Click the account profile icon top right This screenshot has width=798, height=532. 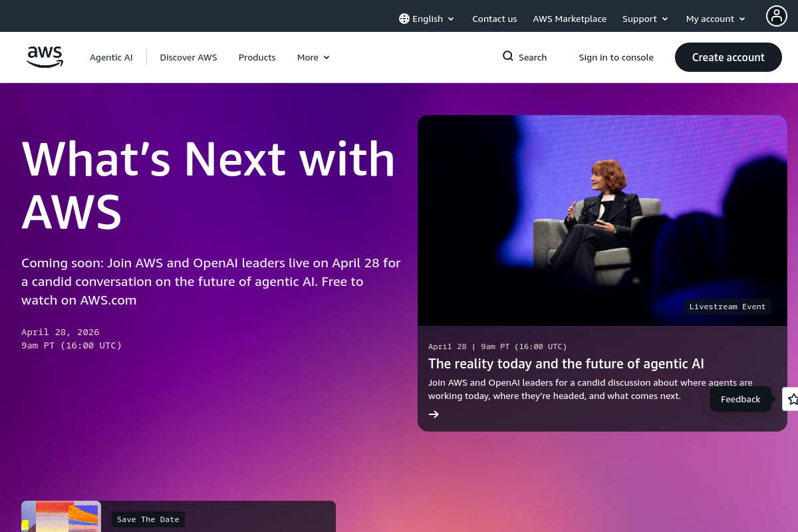pyautogui.click(x=777, y=16)
